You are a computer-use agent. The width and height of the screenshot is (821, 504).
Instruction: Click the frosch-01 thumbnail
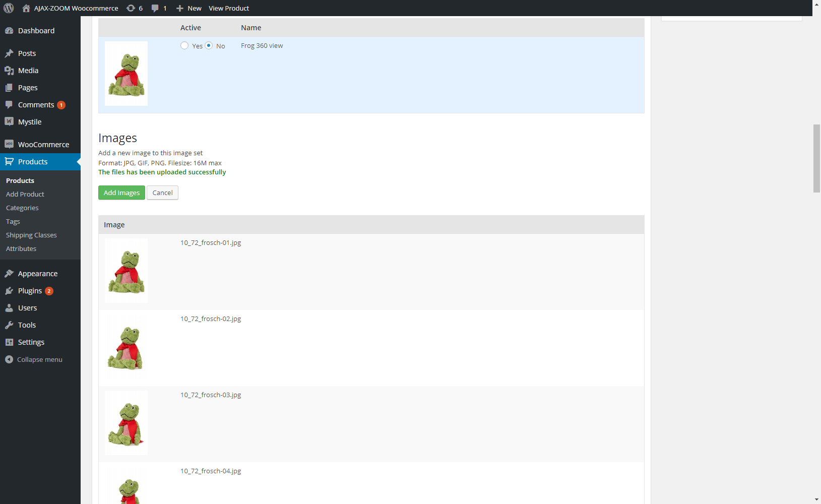[127, 271]
